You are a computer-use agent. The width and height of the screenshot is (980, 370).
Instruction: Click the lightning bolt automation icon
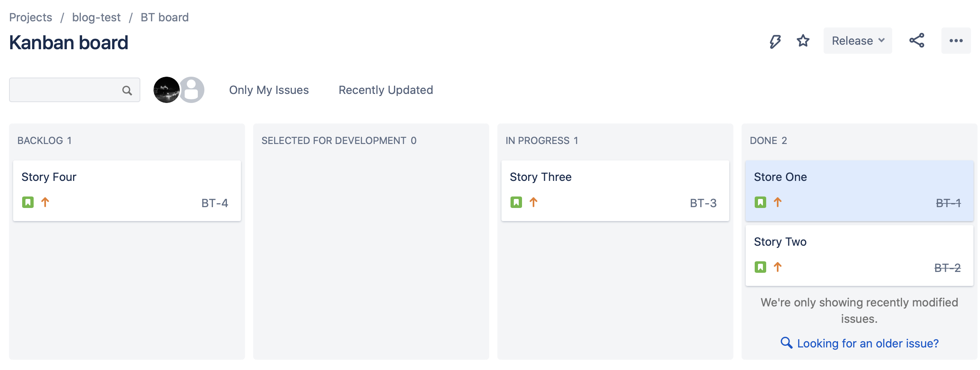(x=775, y=41)
